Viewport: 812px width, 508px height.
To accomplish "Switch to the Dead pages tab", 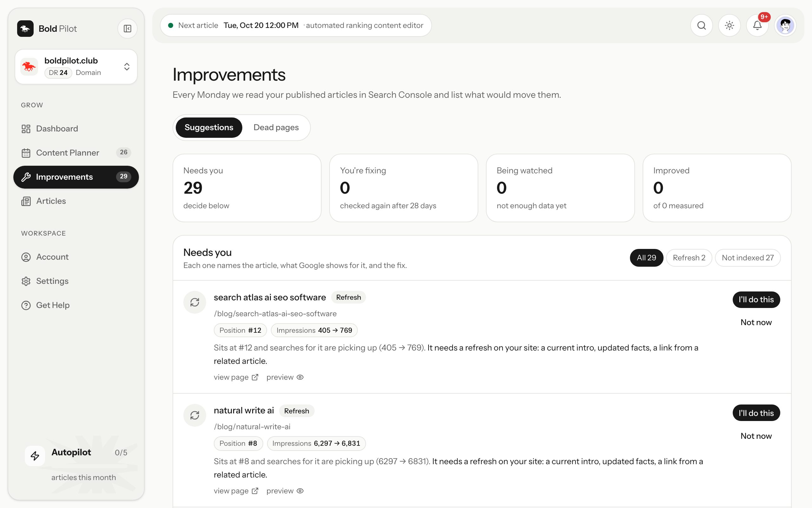I will point(276,128).
